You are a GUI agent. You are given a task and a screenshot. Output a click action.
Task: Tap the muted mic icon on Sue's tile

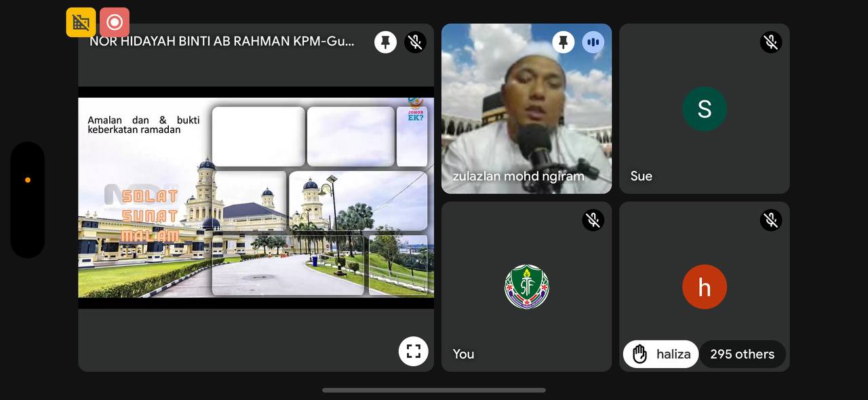coord(771,42)
